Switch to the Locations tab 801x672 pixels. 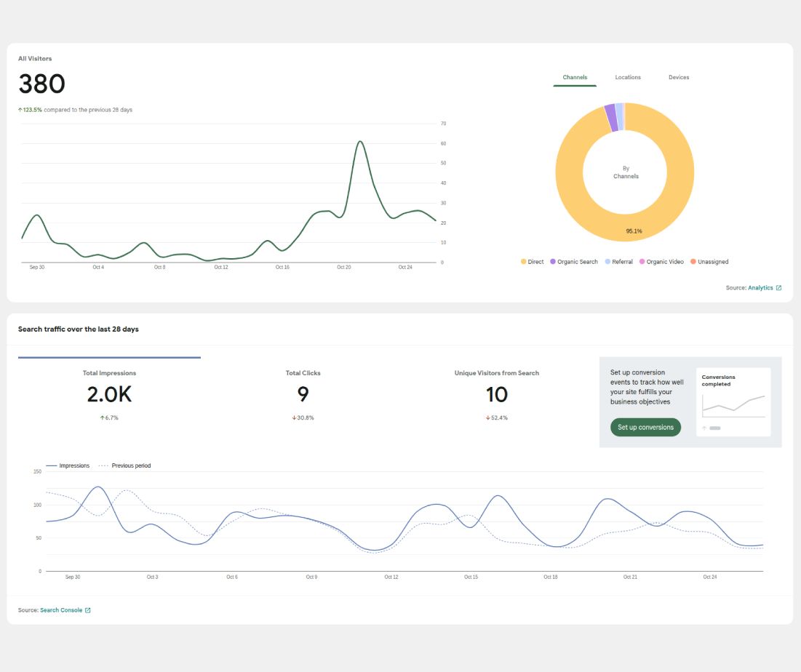[628, 77]
